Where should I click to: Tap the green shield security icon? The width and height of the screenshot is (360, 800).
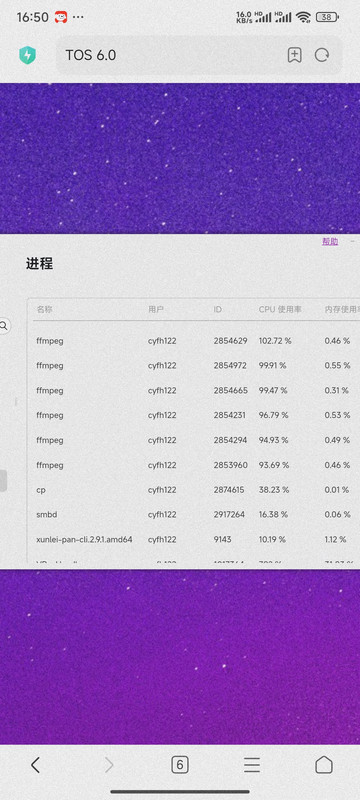[28, 55]
